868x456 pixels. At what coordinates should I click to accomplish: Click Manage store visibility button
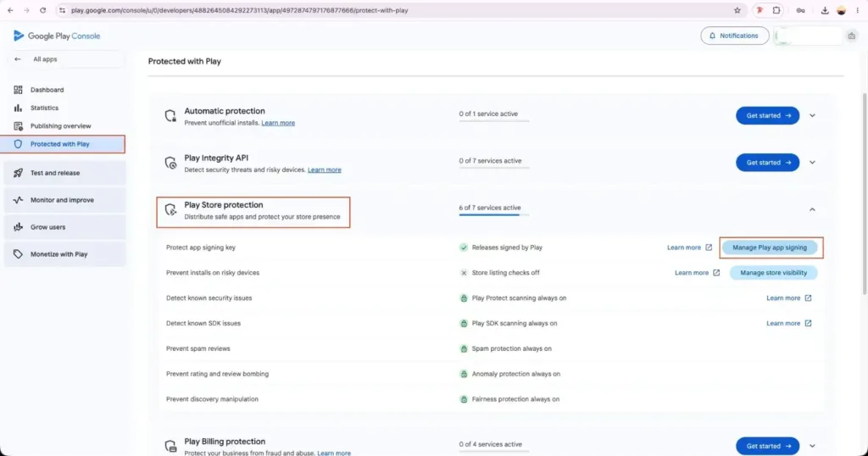tap(773, 273)
